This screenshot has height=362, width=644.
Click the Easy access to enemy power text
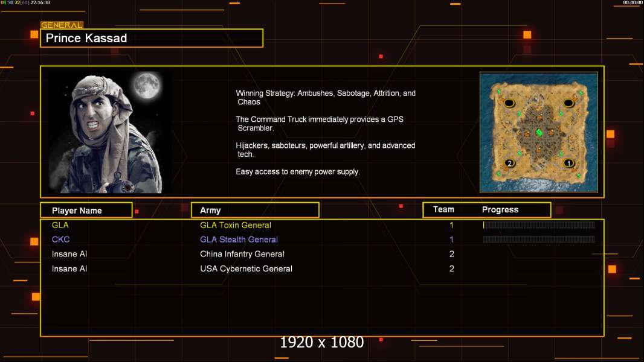(x=298, y=172)
